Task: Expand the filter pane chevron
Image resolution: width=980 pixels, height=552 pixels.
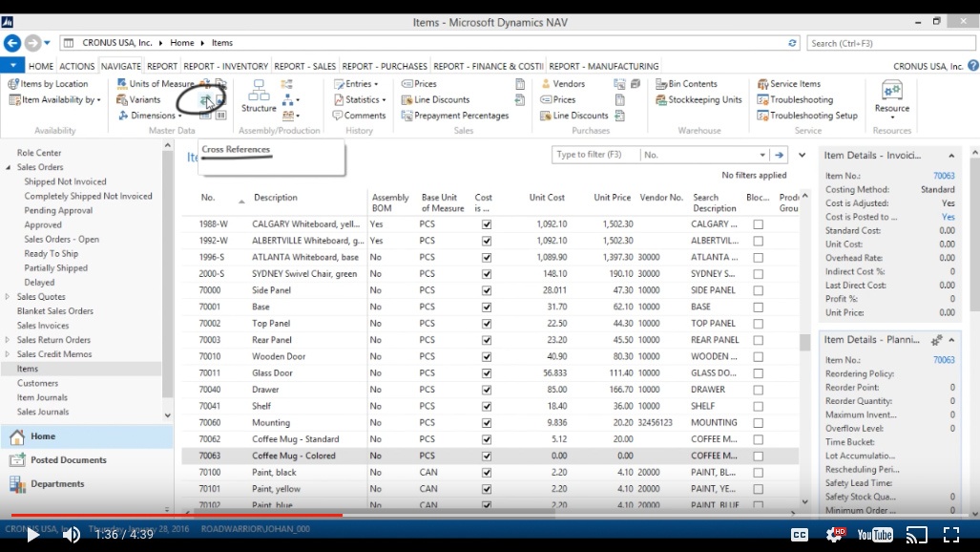Action: click(x=802, y=155)
